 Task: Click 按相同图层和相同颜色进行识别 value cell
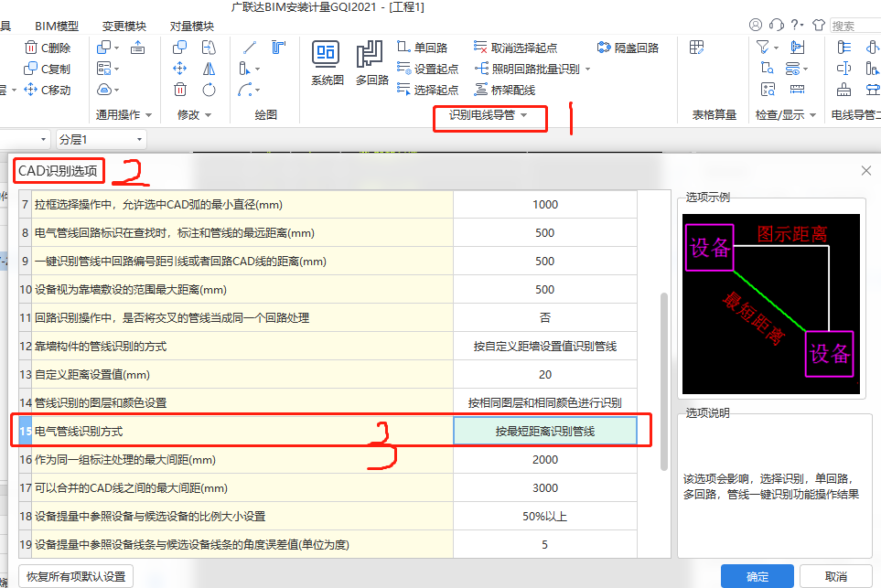tap(545, 402)
